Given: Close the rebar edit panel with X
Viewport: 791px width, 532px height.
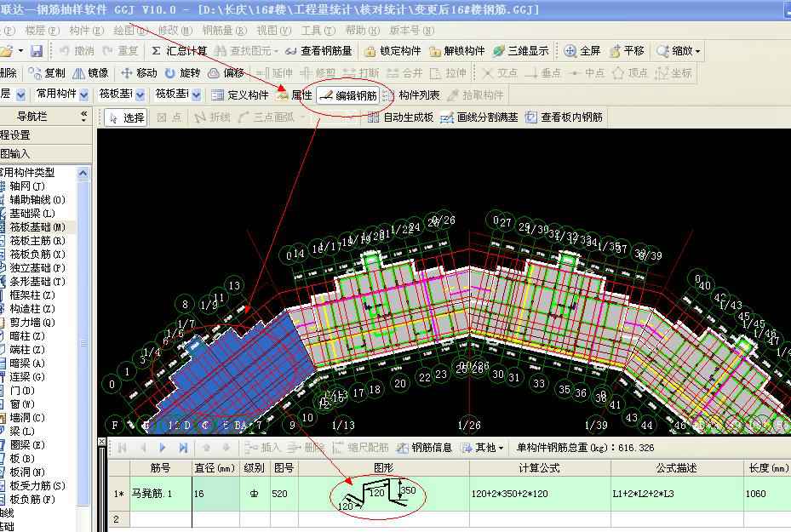Looking at the screenshot, I should [x=101, y=443].
